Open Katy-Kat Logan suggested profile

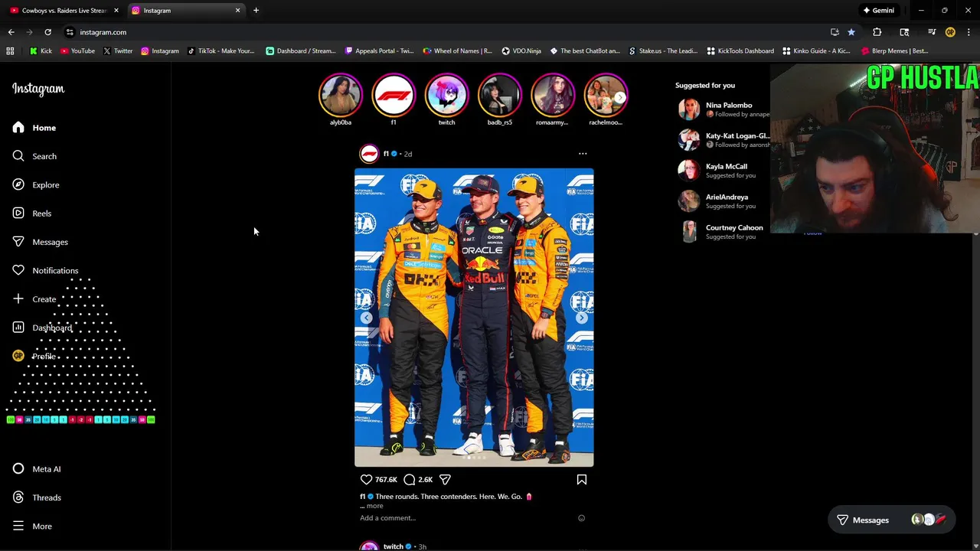(738, 135)
